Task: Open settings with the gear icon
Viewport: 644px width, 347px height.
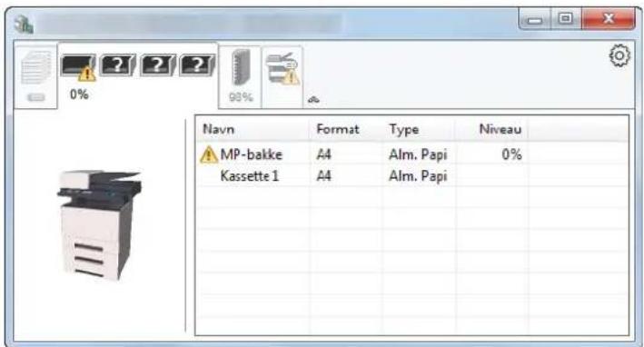Action: (x=619, y=55)
